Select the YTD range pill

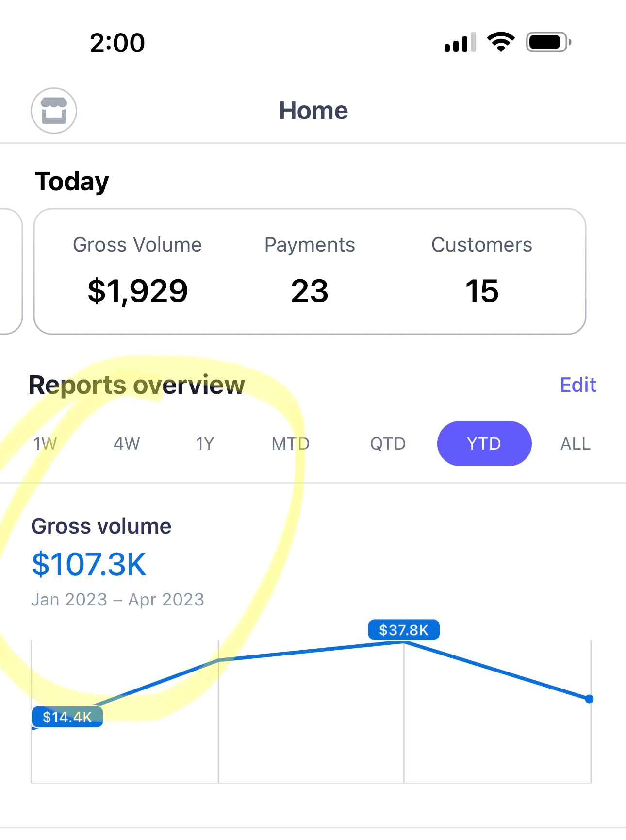point(484,443)
